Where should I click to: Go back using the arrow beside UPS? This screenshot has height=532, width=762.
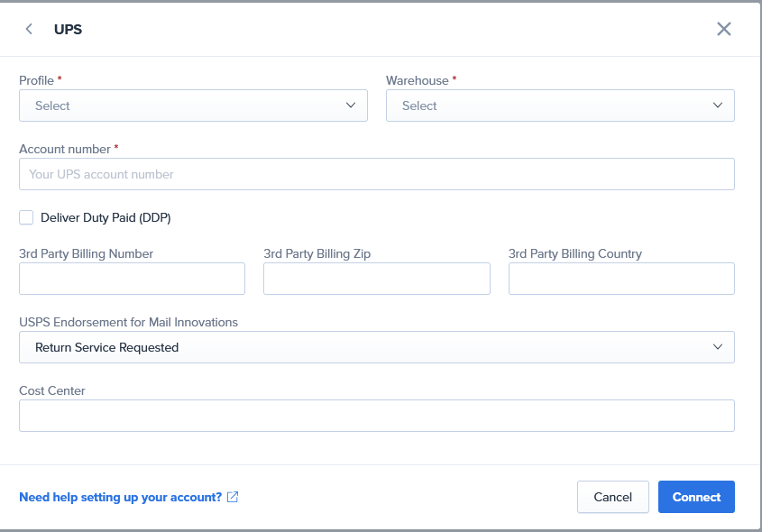pos(29,29)
